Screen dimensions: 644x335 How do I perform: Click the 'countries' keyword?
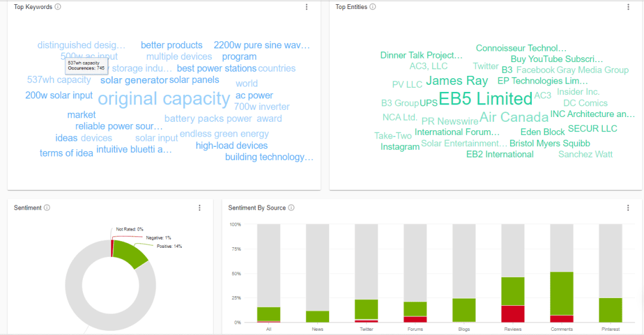click(x=277, y=68)
